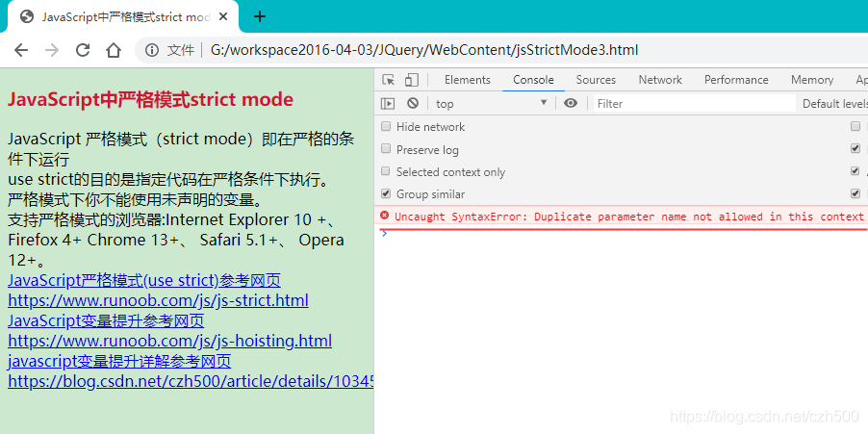Show the console sidebar

point(388,104)
